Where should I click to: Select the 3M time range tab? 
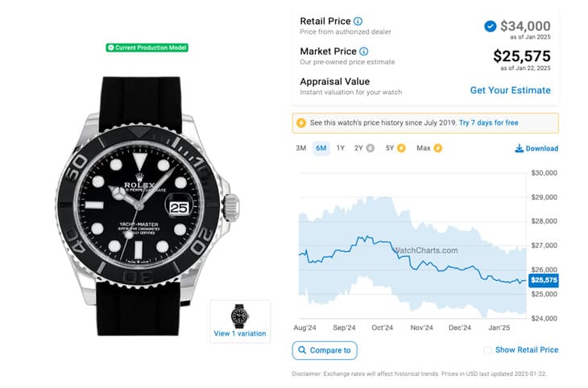(x=300, y=148)
